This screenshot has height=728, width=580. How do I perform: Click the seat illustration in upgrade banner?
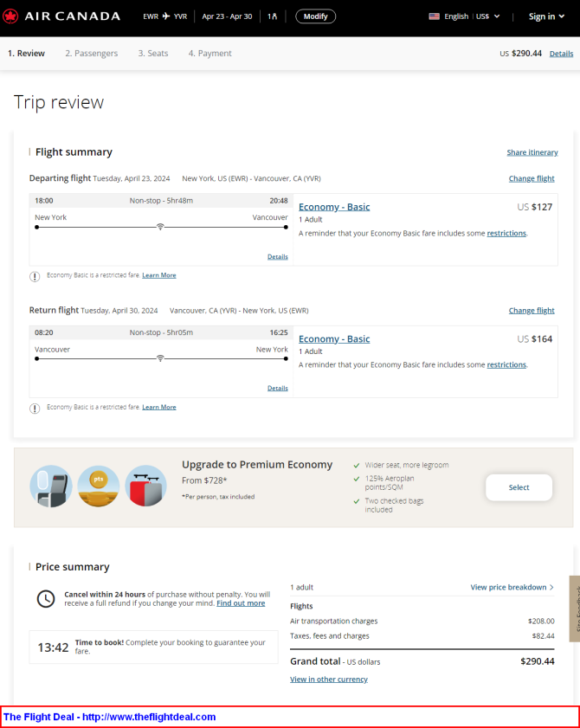[51, 486]
